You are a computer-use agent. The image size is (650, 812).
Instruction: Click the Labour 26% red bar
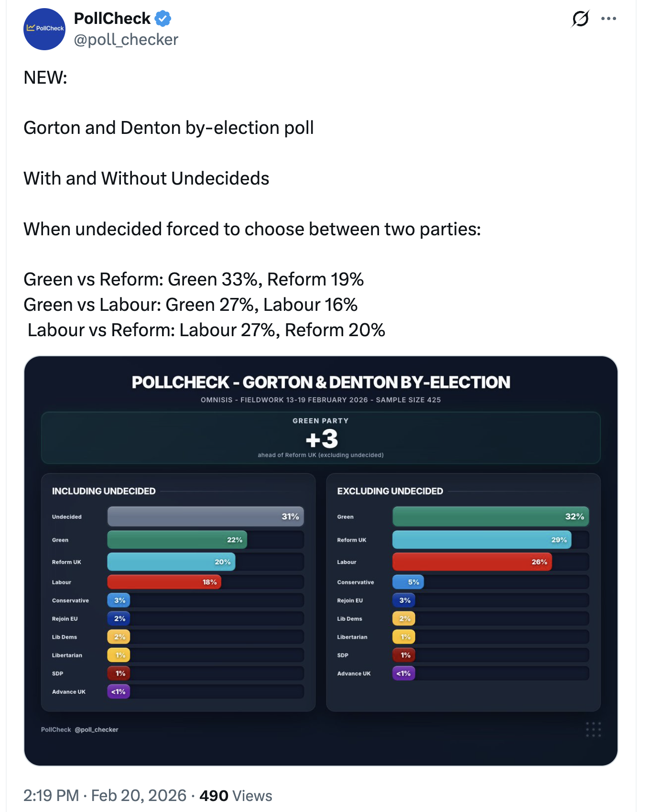click(472, 562)
